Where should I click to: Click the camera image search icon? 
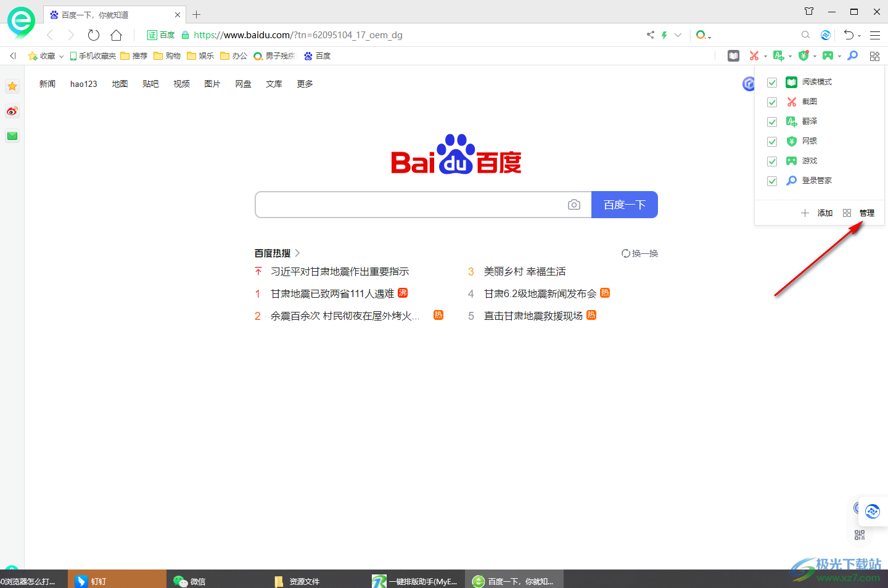pyautogui.click(x=574, y=205)
